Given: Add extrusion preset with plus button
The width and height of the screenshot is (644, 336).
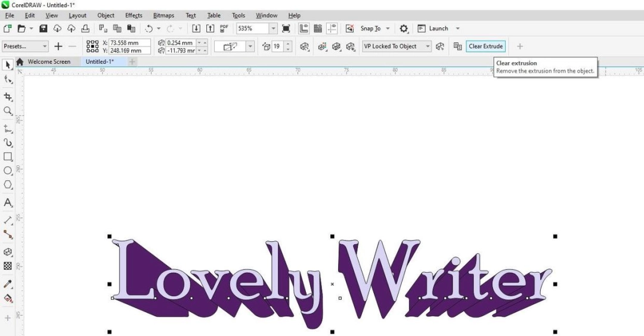Looking at the screenshot, I should pyautogui.click(x=58, y=47).
